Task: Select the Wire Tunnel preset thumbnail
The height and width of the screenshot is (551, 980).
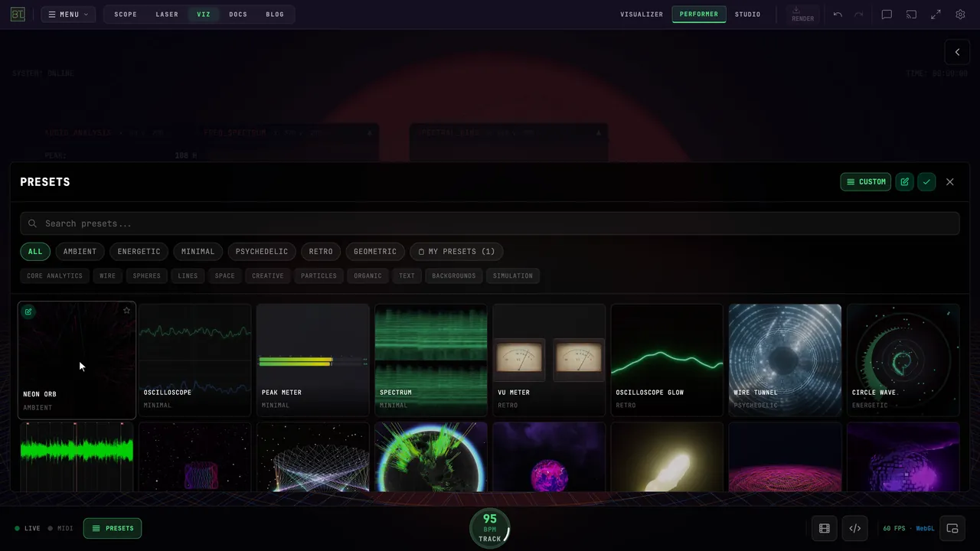Action: [x=785, y=360]
